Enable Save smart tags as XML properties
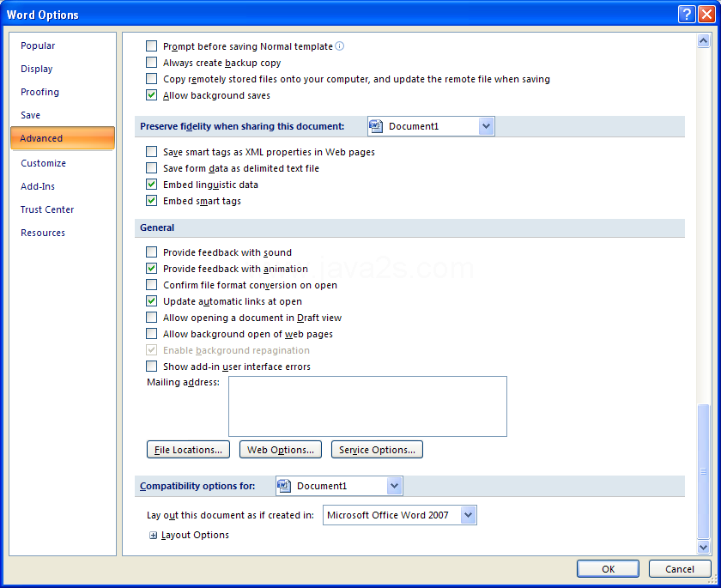The width and height of the screenshot is (721, 588). [x=151, y=151]
